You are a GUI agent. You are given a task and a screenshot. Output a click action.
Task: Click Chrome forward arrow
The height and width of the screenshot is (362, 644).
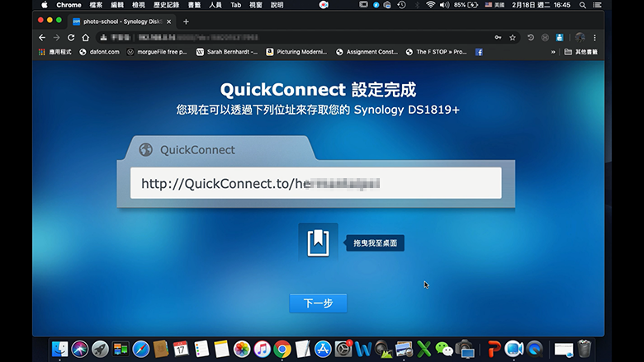(x=57, y=38)
